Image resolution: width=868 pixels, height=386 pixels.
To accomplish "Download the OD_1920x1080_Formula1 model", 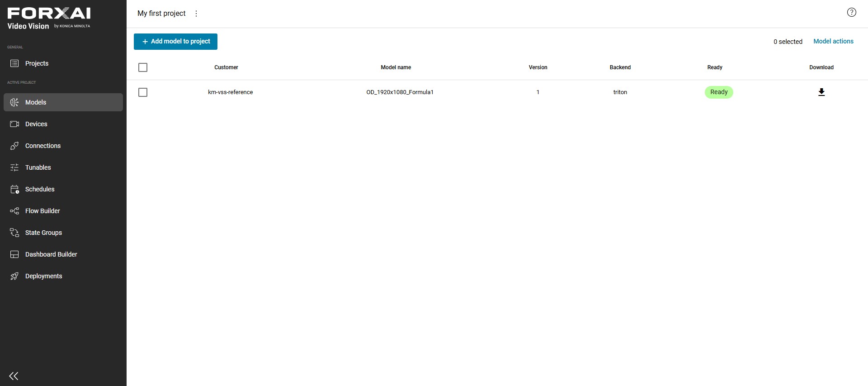I will [x=821, y=92].
